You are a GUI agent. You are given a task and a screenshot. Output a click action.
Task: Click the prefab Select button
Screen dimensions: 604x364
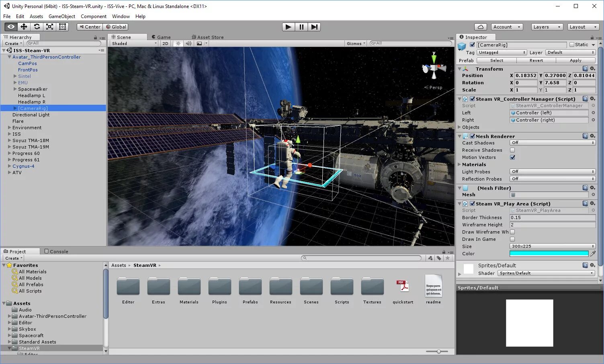(497, 60)
